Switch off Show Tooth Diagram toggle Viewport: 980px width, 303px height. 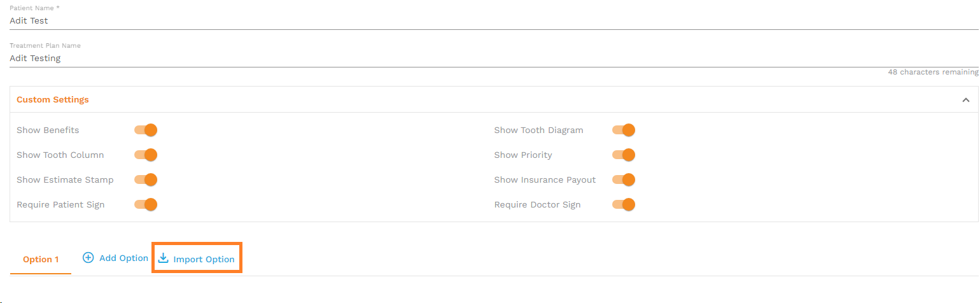point(624,130)
